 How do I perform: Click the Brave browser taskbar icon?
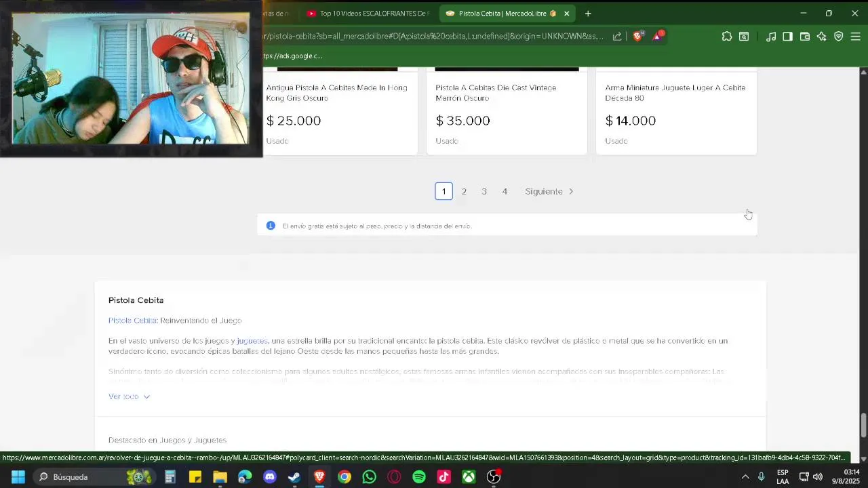pos(319,477)
